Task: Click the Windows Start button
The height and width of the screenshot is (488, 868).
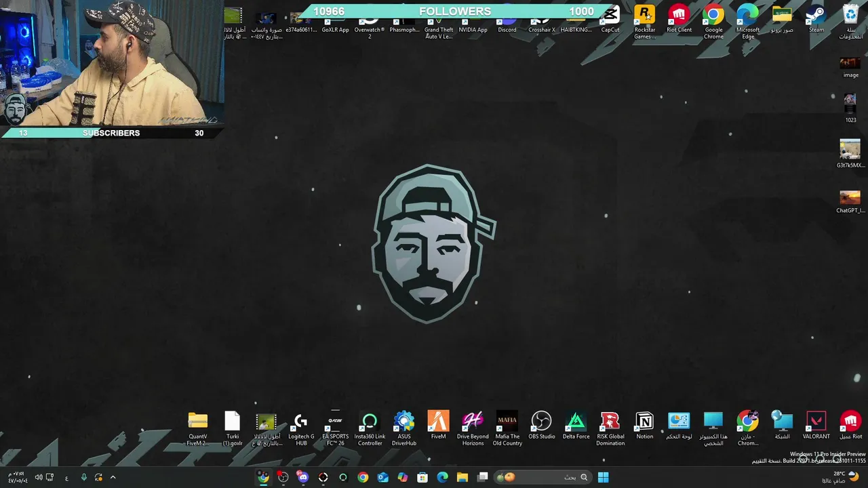Action: [x=603, y=477]
